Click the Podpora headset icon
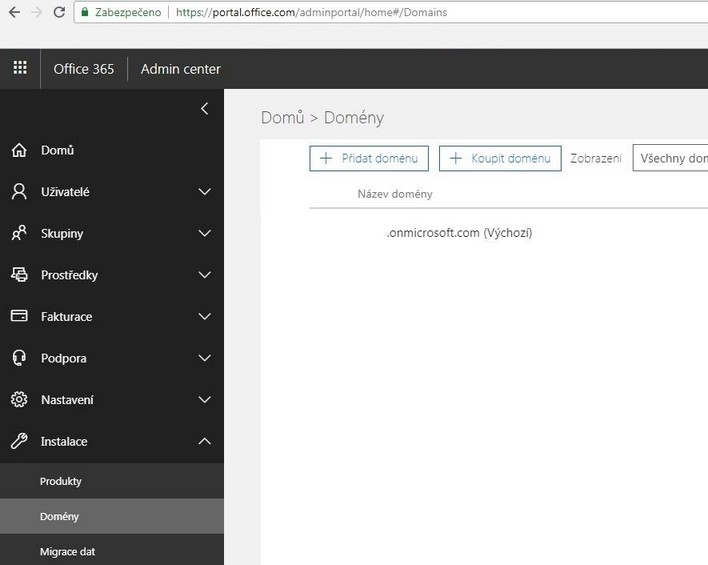708x565 pixels. [x=19, y=358]
